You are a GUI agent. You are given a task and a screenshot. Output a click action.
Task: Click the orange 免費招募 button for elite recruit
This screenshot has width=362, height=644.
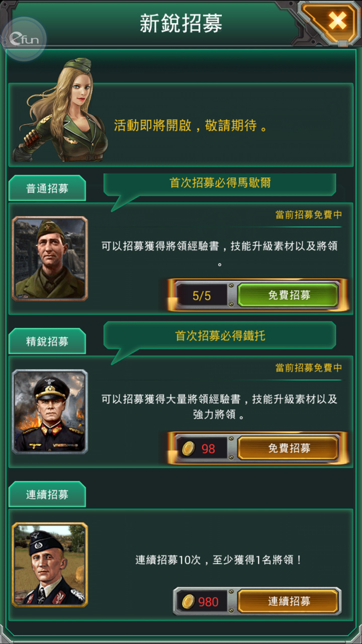(289, 448)
